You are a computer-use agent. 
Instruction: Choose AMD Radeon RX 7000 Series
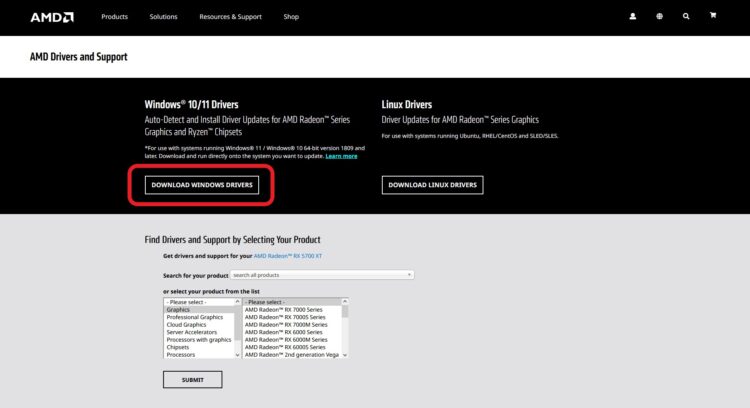(290, 310)
